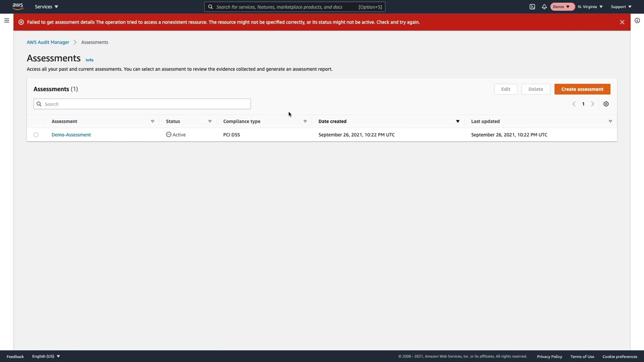Click the Date created column header

coord(333,121)
